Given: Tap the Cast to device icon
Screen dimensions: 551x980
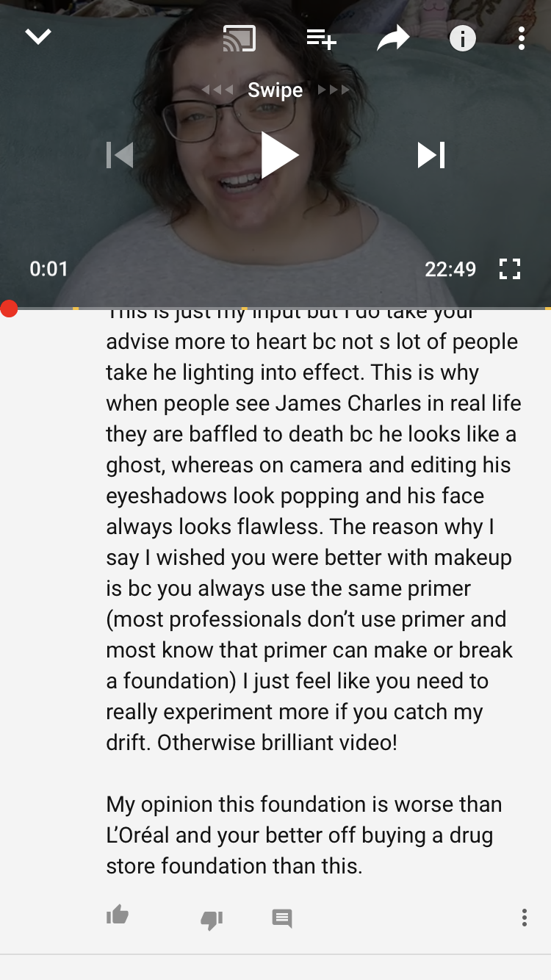Looking at the screenshot, I should pyautogui.click(x=240, y=38).
